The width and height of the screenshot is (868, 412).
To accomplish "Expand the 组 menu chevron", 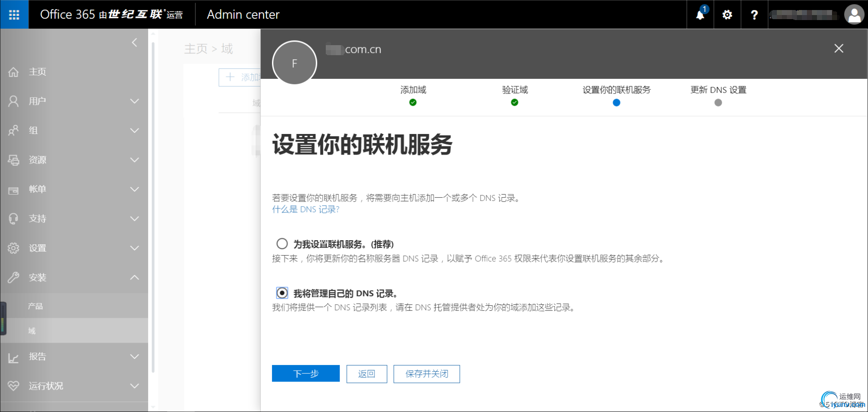I will click(x=134, y=130).
